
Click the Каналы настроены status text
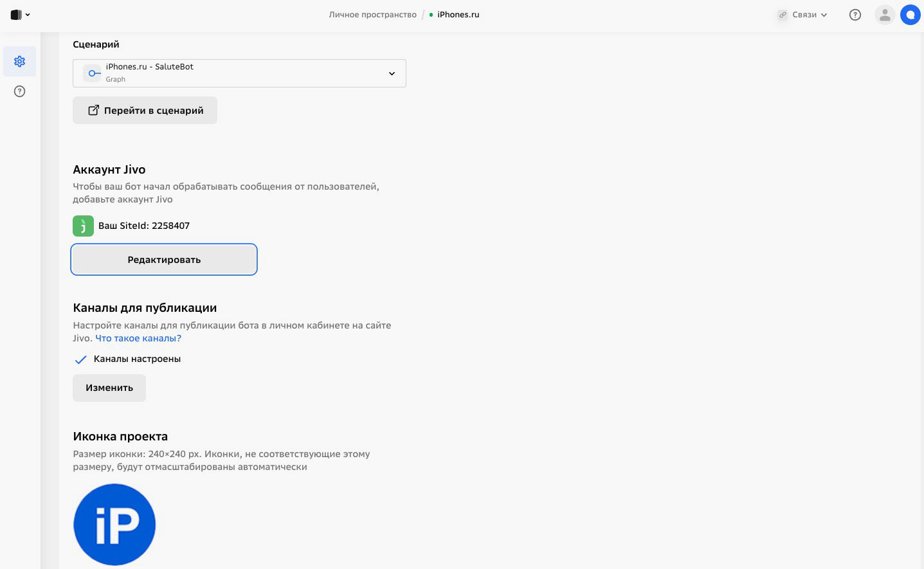click(x=137, y=359)
